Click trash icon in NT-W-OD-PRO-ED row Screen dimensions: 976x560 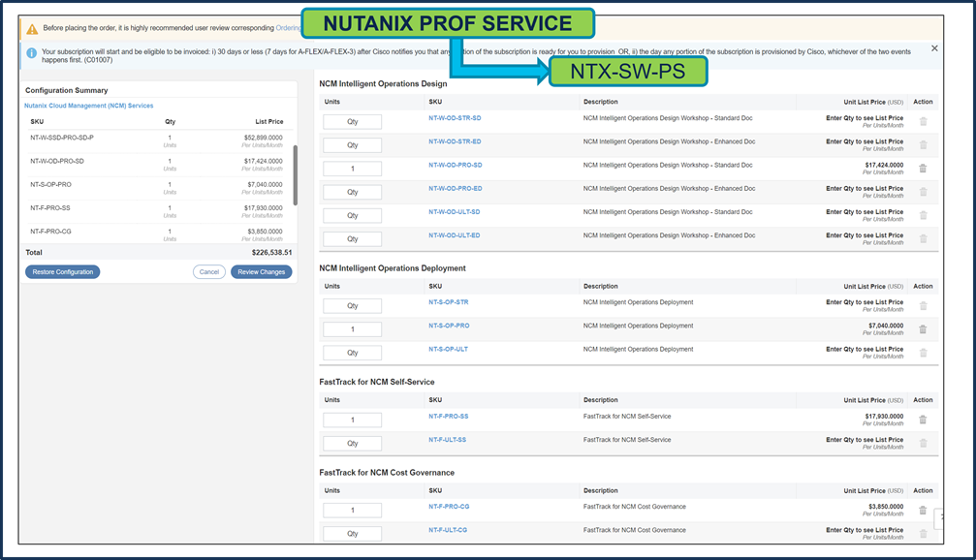[x=923, y=192]
